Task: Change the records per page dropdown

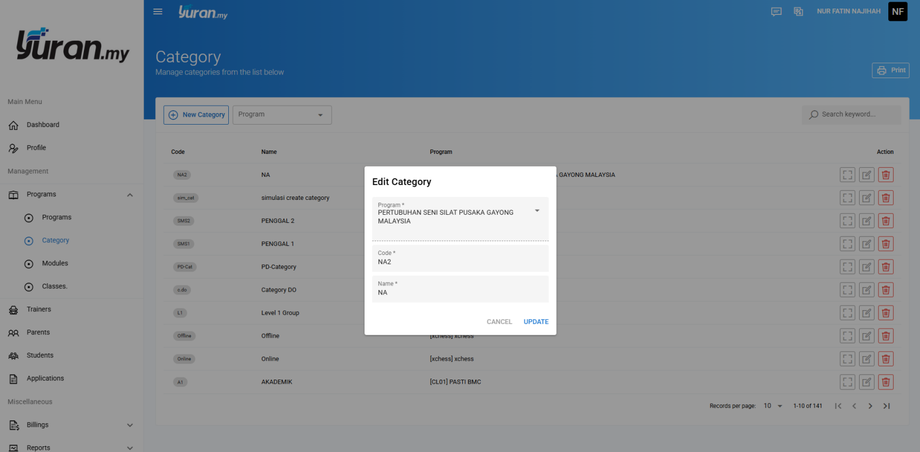Action: 773,406
